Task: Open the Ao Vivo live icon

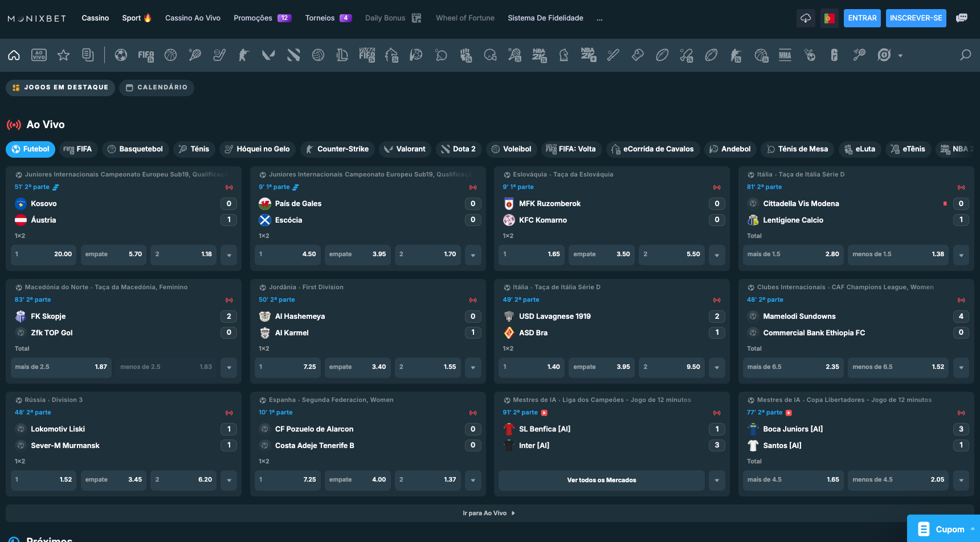Action: pyautogui.click(x=39, y=55)
